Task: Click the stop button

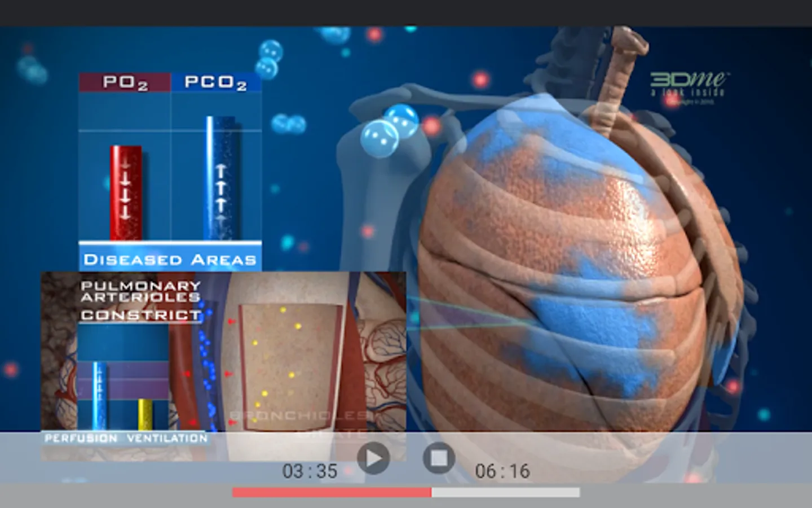Action: pos(439,458)
